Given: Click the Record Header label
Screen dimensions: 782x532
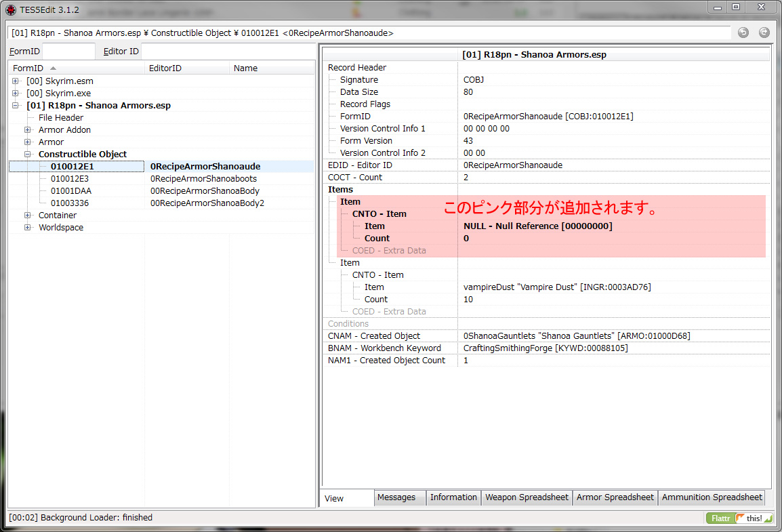Looking at the screenshot, I should pyautogui.click(x=357, y=67).
